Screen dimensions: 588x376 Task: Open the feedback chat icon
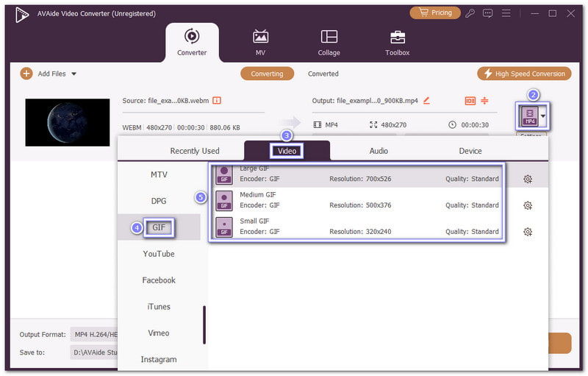[x=487, y=13]
